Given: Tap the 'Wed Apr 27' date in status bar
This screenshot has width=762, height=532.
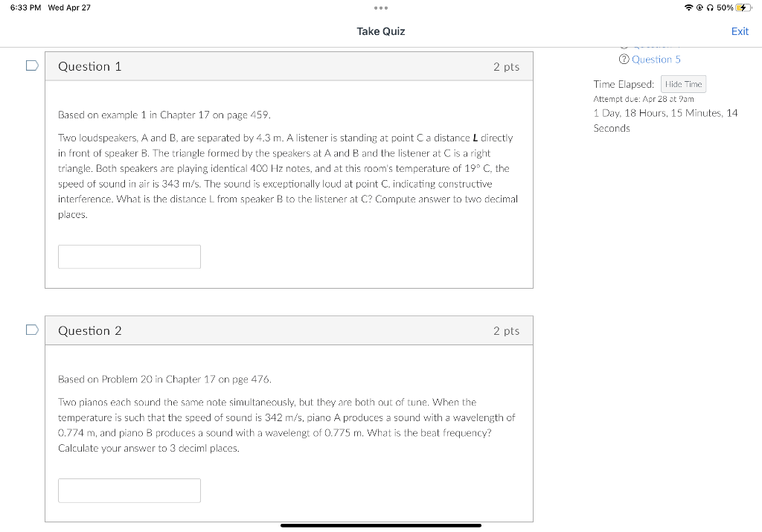Looking at the screenshot, I should point(69,7).
